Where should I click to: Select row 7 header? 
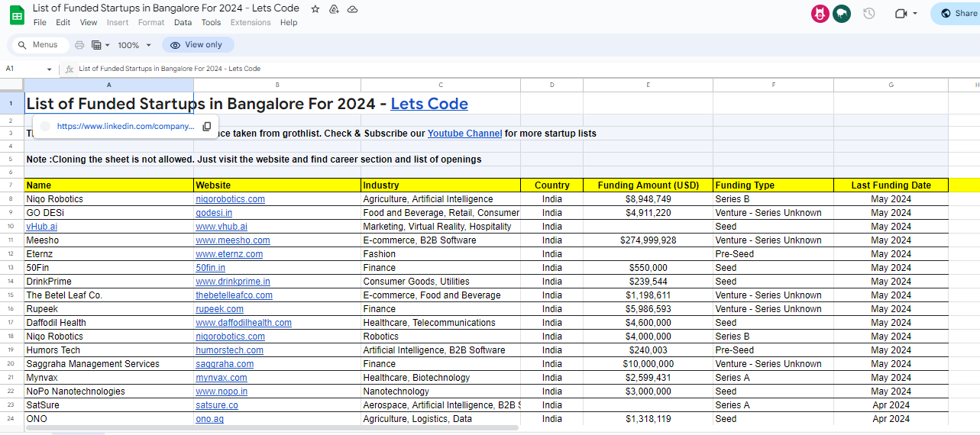pos(11,185)
